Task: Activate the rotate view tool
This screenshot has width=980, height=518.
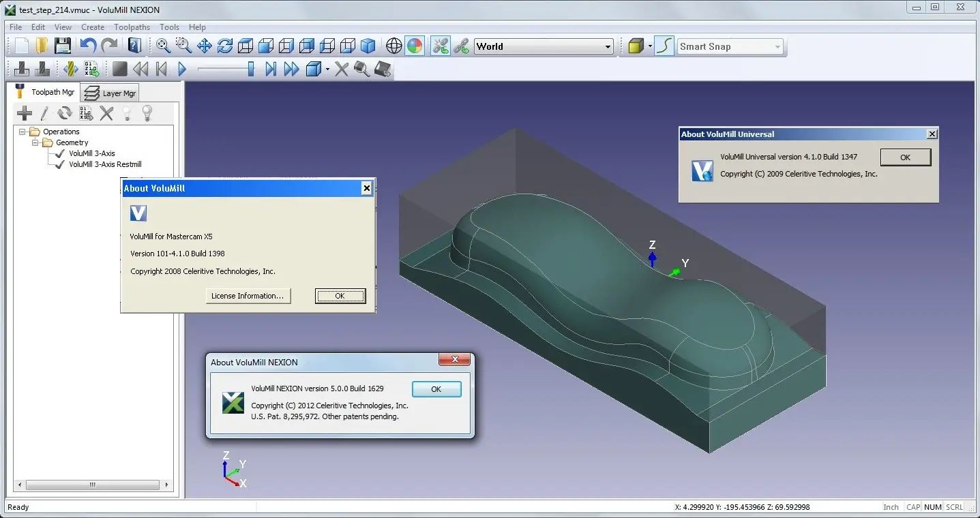Action: click(224, 46)
